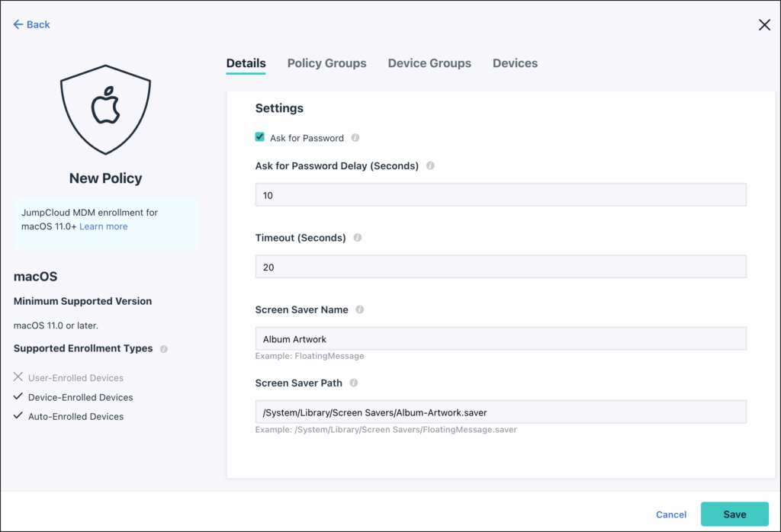Screen dimensions: 781x532
Task: Click the Ask for Password Delay field
Action: click(500, 195)
